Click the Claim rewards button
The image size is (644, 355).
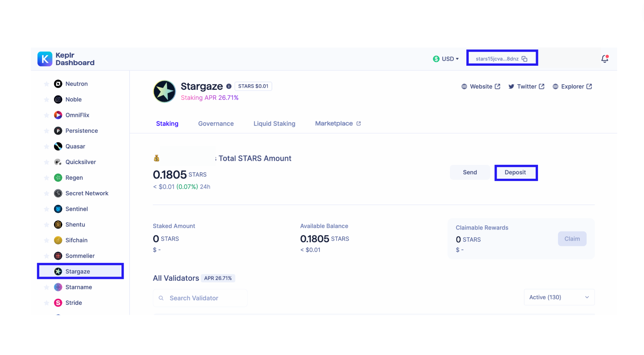tap(572, 239)
